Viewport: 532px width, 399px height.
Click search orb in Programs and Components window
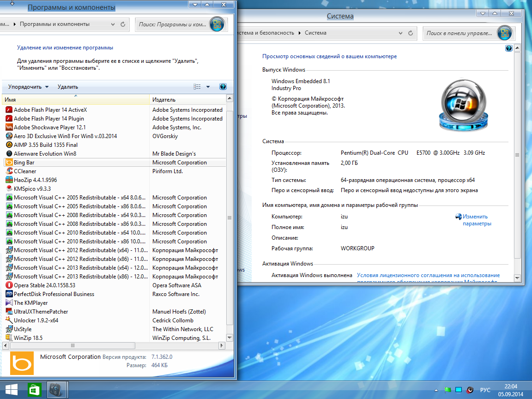coord(217,24)
